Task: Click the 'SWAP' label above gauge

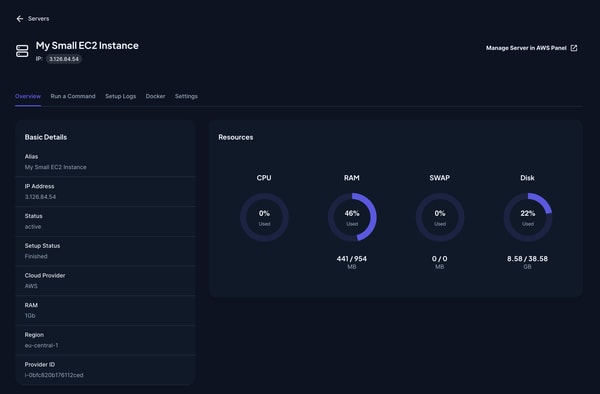Action: pos(440,178)
